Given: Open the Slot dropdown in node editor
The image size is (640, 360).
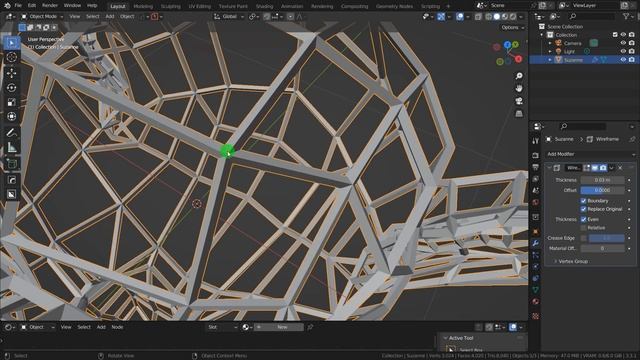Looking at the screenshot, I should [222, 327].
